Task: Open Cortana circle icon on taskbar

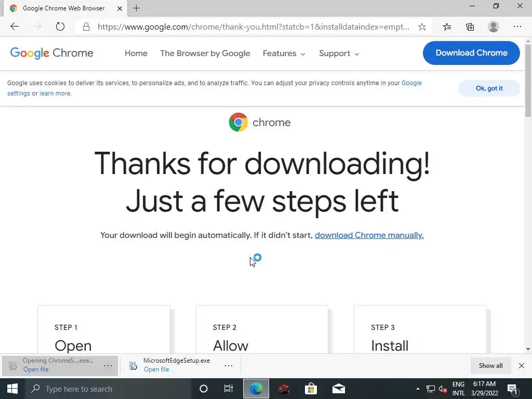Action: (x=204, y=389)
